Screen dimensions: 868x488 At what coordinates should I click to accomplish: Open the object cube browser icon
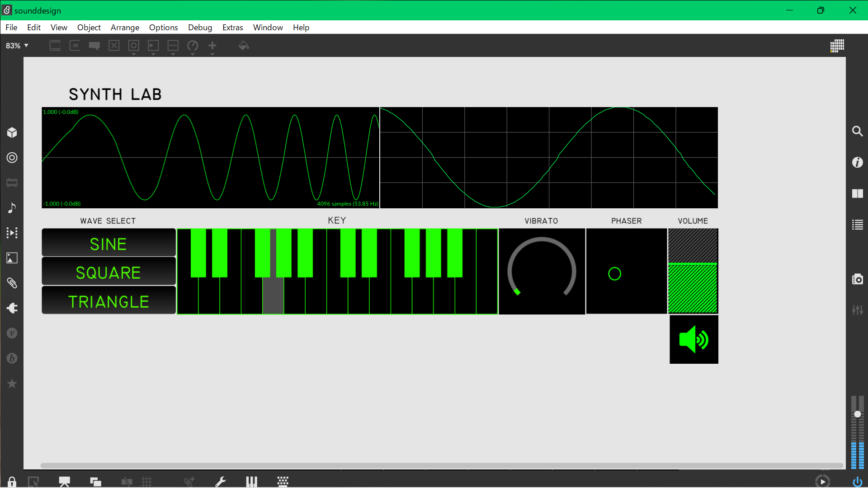point(12,132)
